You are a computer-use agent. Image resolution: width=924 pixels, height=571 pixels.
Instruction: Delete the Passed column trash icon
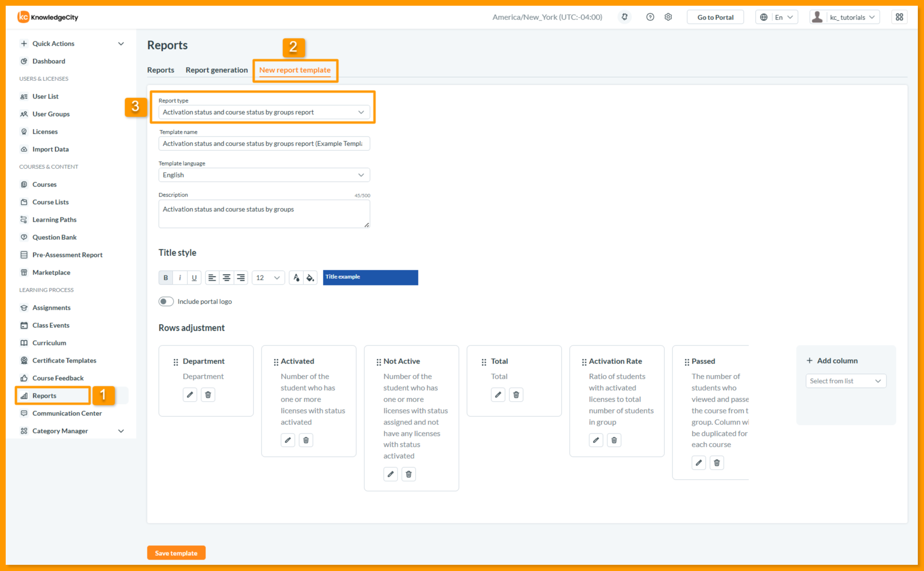[717, 463]
